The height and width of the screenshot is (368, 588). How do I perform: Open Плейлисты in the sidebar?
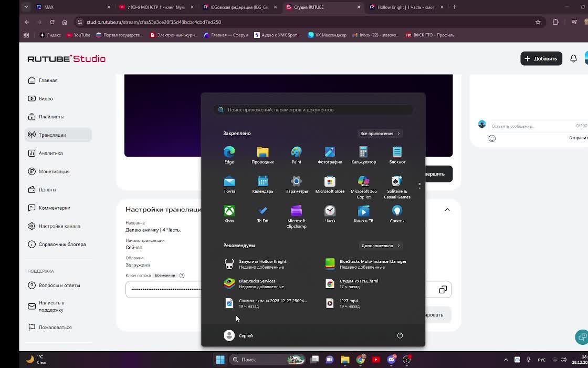pyautogui.click(x=58, y=117)
